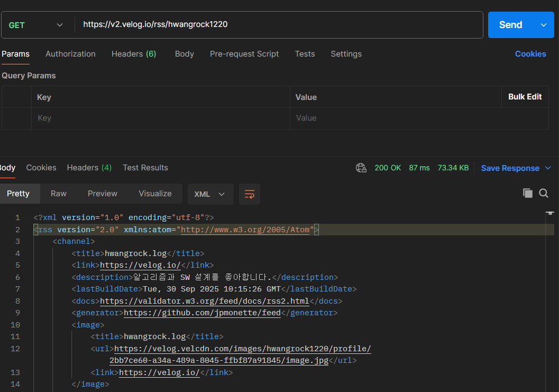Open the request Body tab
Screen dimensions: 559x392
pyautogui.click(x=185, y=54)
